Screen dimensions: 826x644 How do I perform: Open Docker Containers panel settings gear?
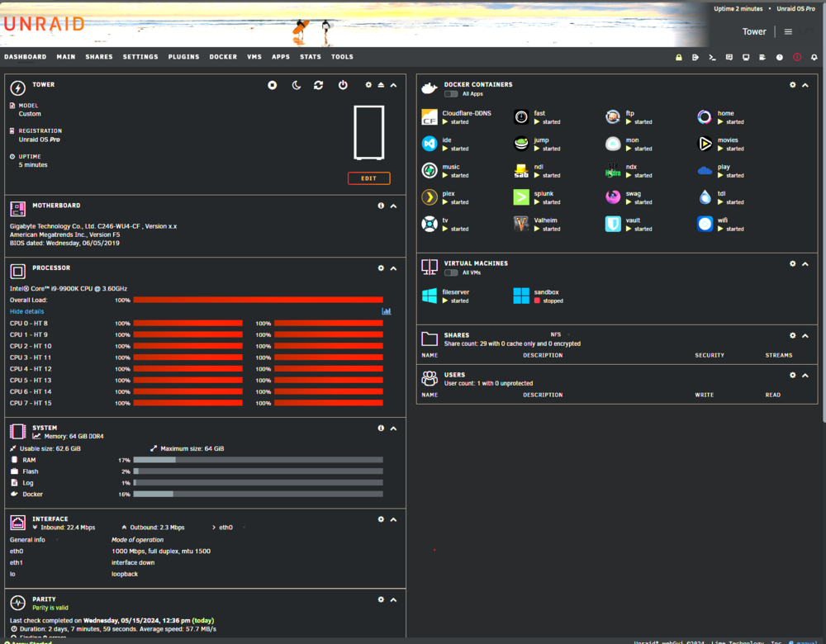793,85
